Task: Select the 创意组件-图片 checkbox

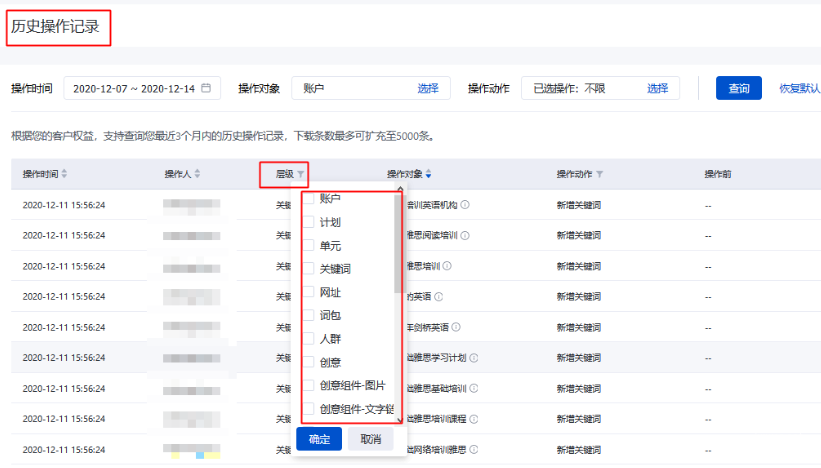Action: point(309,385)
